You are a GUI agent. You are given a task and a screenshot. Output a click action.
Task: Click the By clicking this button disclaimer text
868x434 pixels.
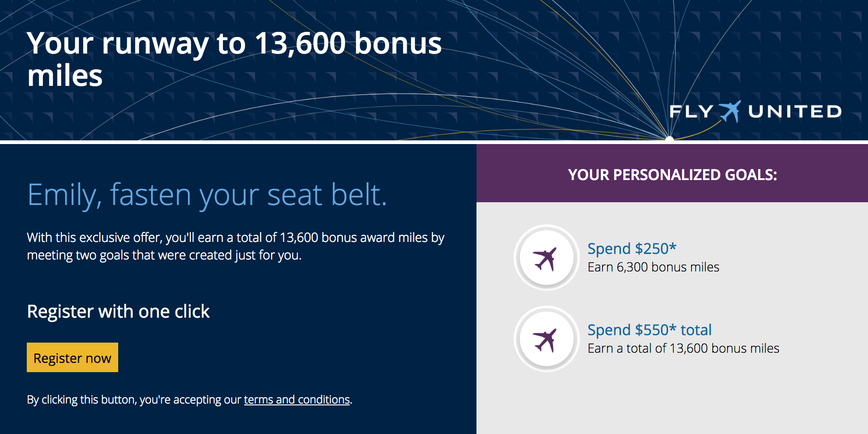[x=134, y=399]
